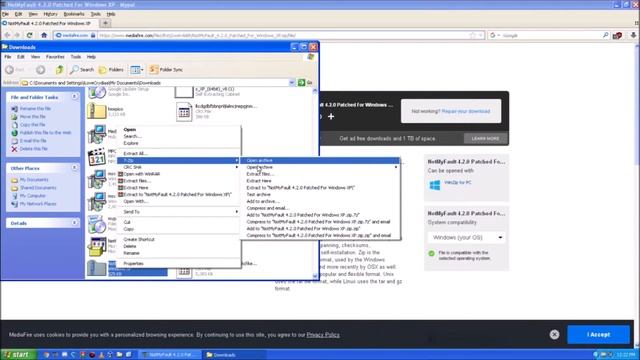Click WinZip for PC link
The width and height of the screenshot is (640, 360).
[x=458, y=182]
